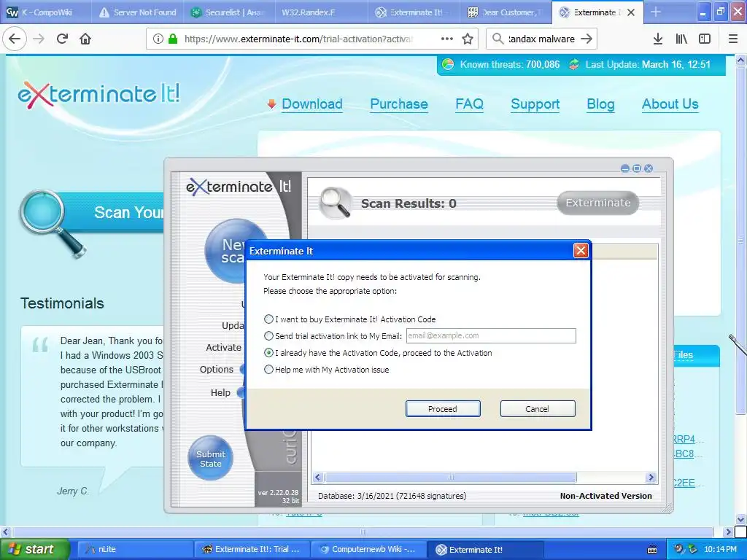Click the Proceed button
747x560 pixels.
[x=443, y=408]
